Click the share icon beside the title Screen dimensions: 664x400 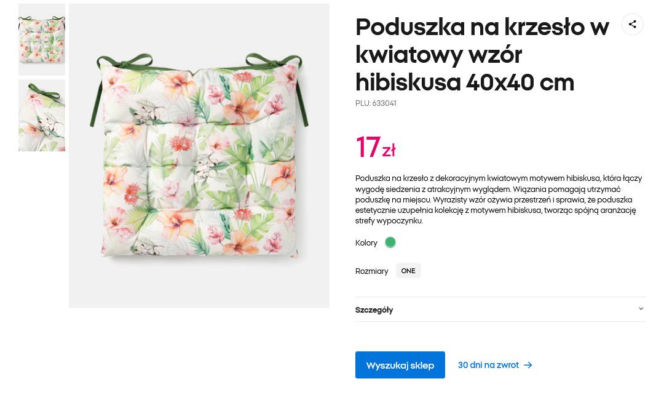pyautogui.click(x=631, y=24)
